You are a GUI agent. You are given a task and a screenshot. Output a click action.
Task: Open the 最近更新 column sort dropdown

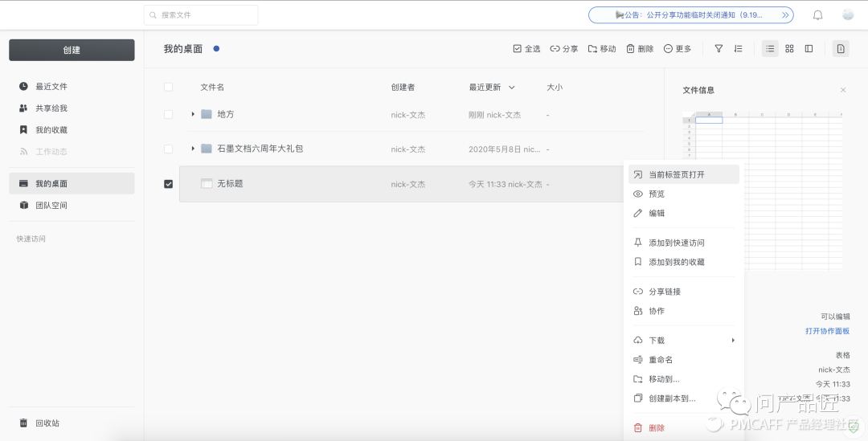[x=511, y=88]
